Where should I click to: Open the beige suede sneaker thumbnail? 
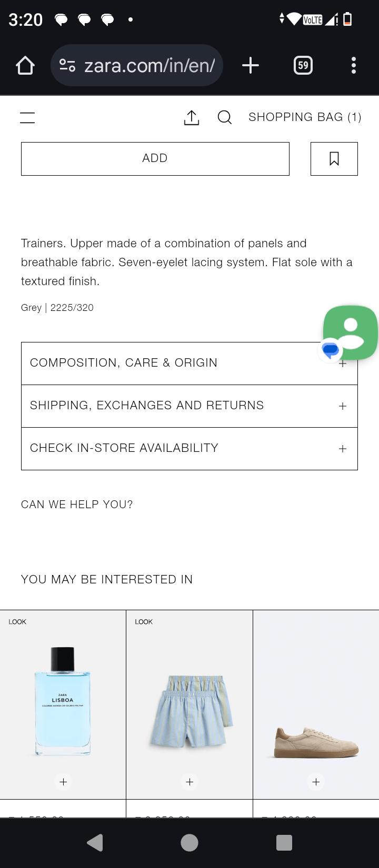point(316,736)
